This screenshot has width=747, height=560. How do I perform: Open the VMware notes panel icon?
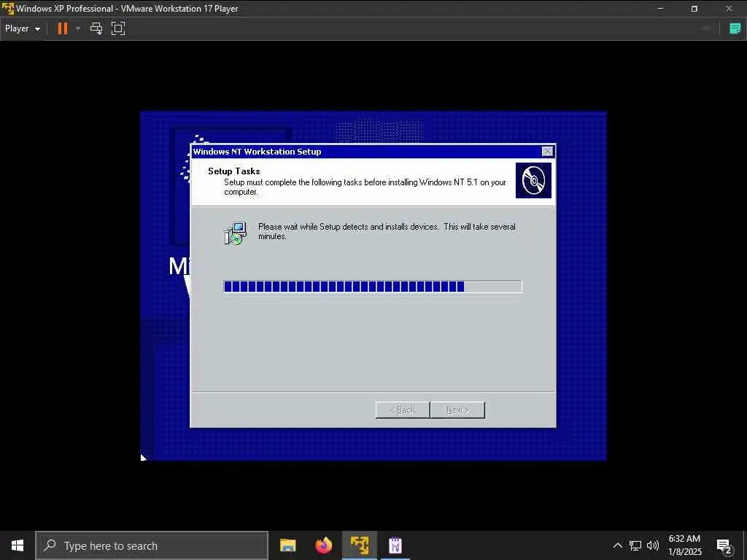pyautogui.click(x=735, y=28)
